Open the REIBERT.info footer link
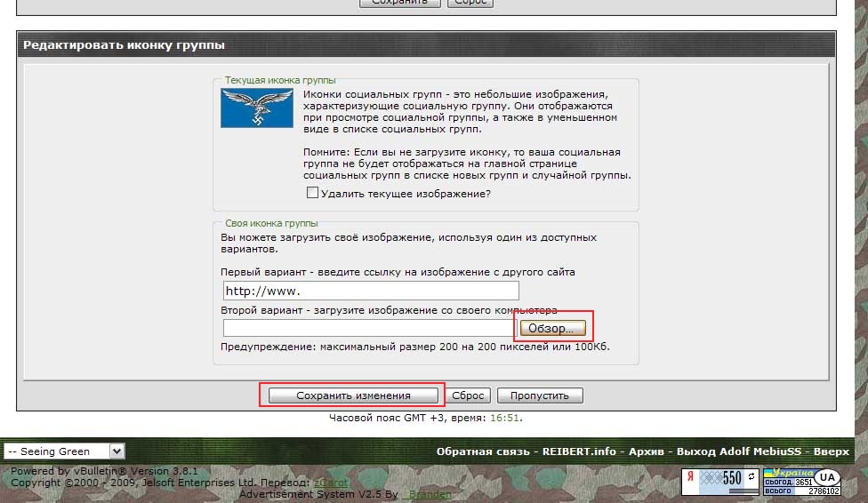 pyautogui.click(x=580, y=451)
